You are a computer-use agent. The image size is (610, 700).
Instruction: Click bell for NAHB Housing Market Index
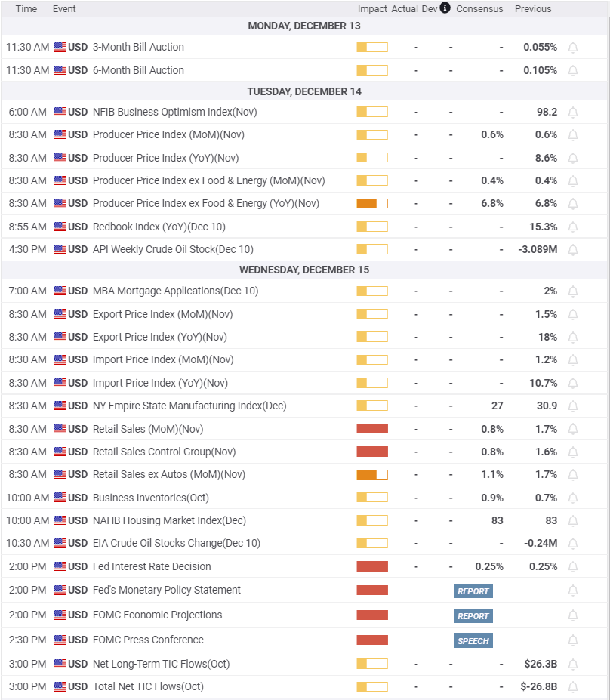point(573,521)
